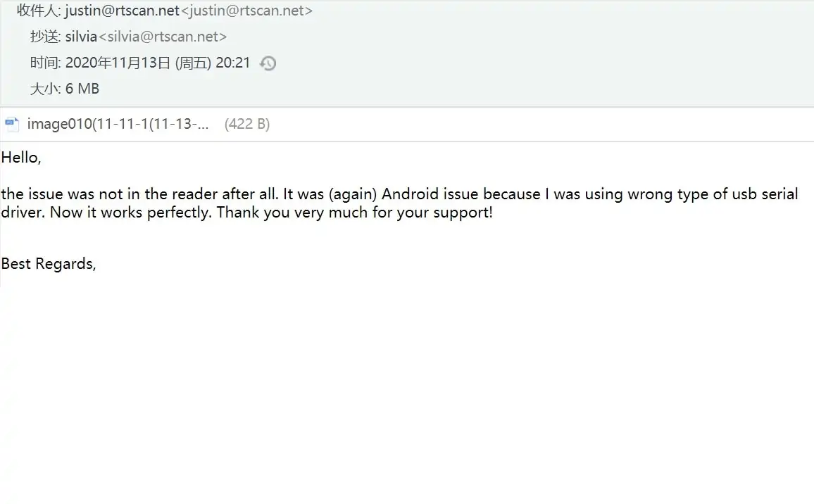Click the word Android in message body
814x504 pixels.
click(x=410, y=194)
